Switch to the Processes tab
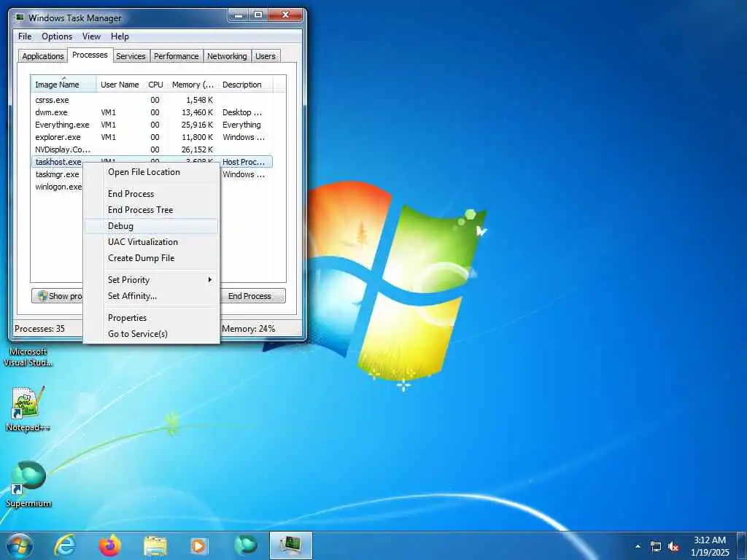 coord(90,55)
